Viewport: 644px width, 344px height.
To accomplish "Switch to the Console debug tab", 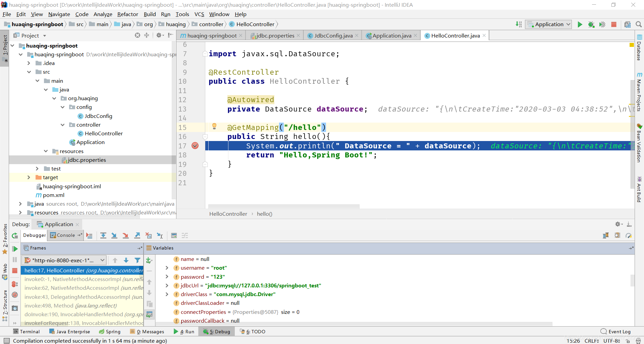I will [x=65, y=235].
